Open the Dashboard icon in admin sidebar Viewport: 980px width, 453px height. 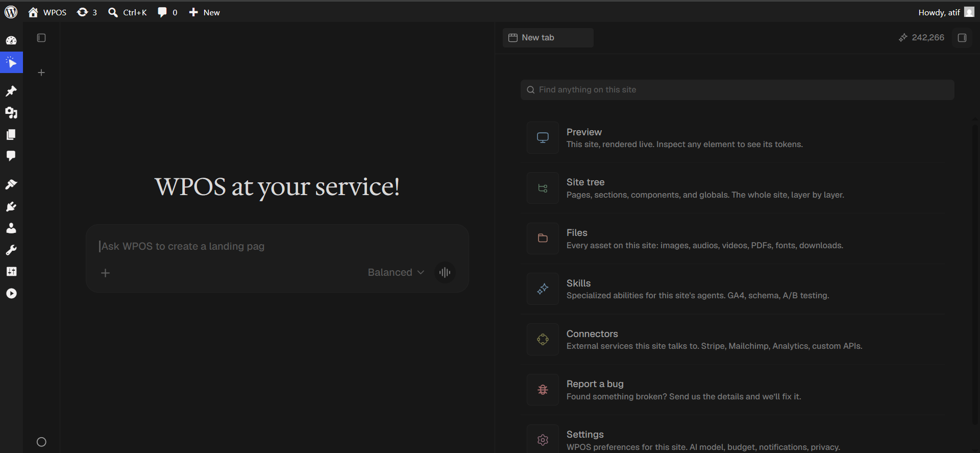click(11, 40)
